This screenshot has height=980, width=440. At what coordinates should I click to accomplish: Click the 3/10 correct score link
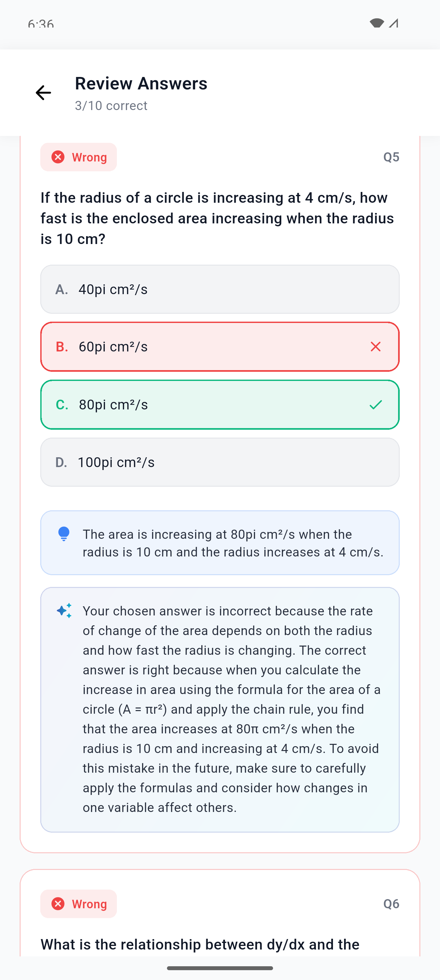(111, 106)
